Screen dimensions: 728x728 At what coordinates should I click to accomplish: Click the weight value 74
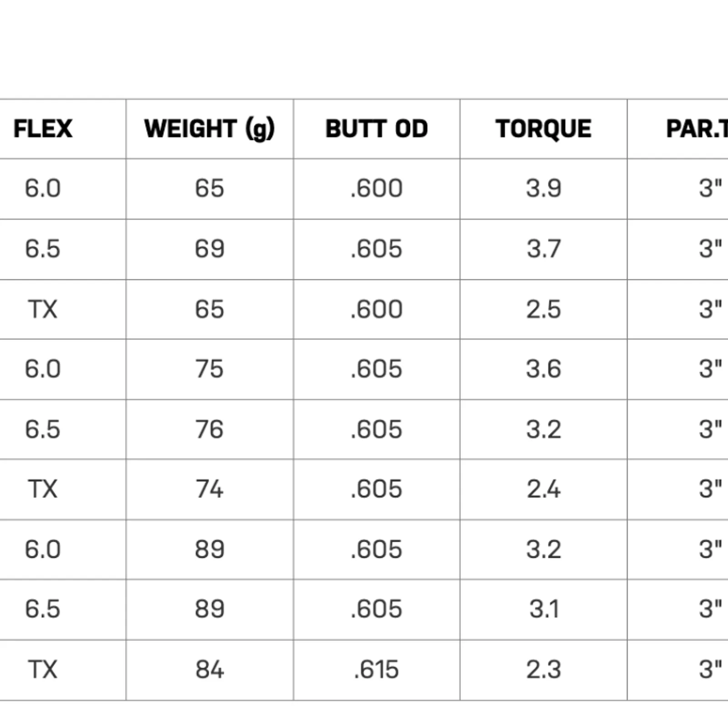tap(209, 489)
